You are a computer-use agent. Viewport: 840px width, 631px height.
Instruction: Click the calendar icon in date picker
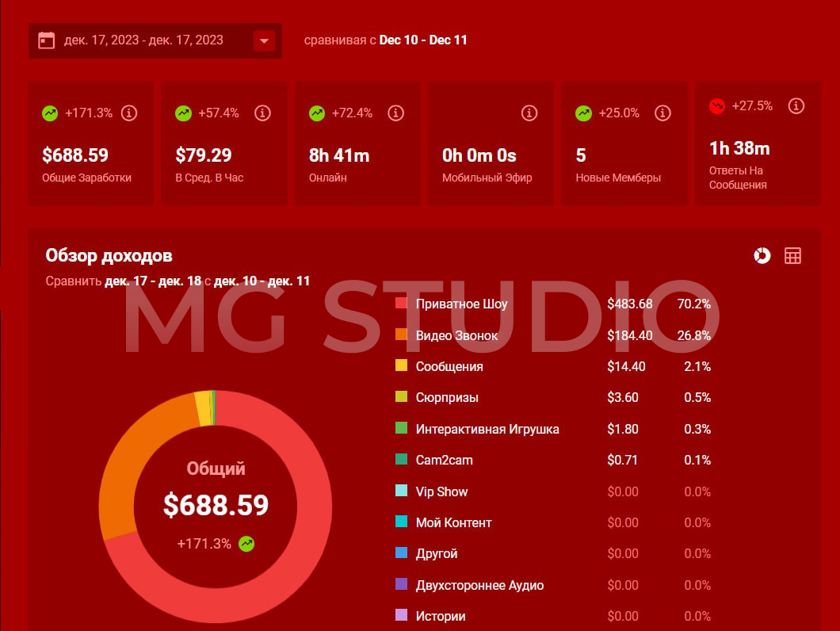pyautogui.click(x=47, y=40)
